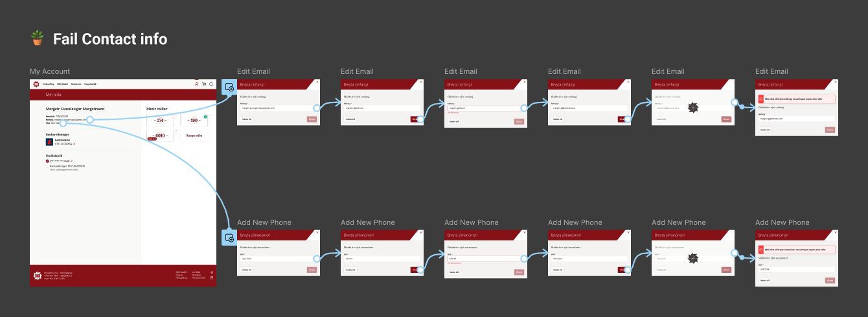Click the prototype connection node on the phone row
868x317 pixels.
63,123
